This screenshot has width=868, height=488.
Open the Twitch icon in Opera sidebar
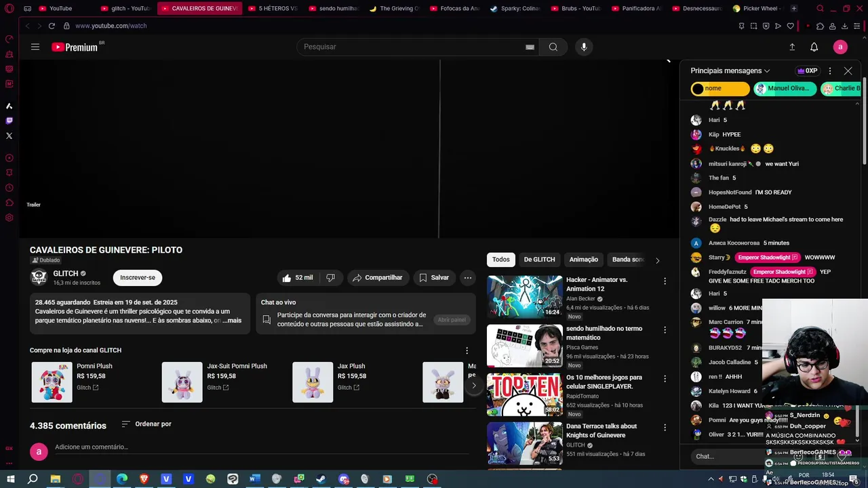9,121
